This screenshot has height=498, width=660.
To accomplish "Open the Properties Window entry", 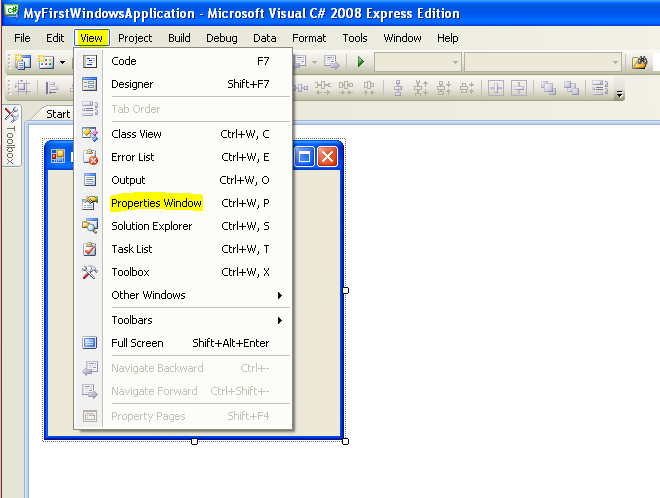I will click(x=183, y=203).
